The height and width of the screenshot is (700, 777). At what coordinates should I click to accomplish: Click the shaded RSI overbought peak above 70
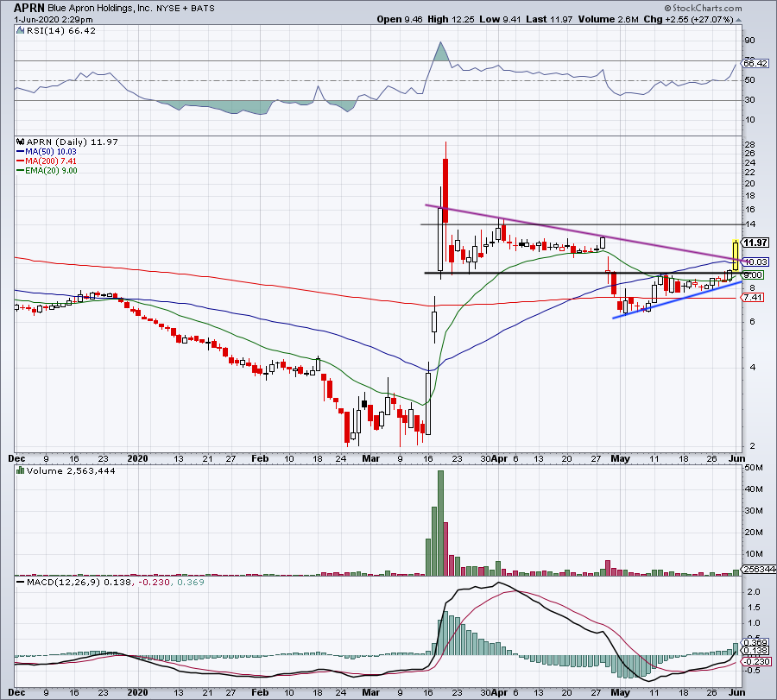pos(440,52)
